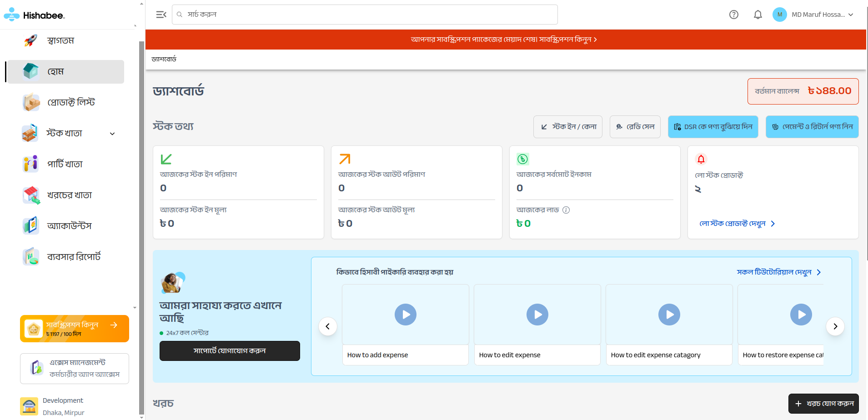Show previous tutorial videos with left arrow
This screenshot has height=420, width=868.
pyautogui.click(x=328, y=326)
